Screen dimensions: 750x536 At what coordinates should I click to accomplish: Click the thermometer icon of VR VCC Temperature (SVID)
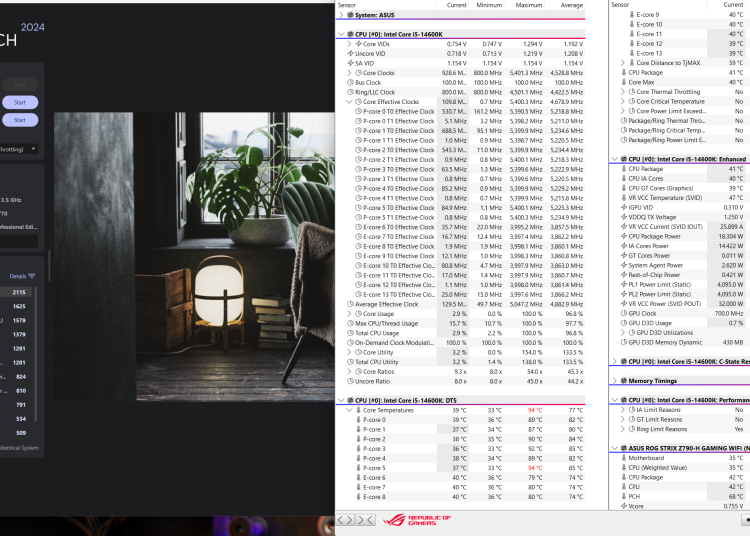coord(624,197)
